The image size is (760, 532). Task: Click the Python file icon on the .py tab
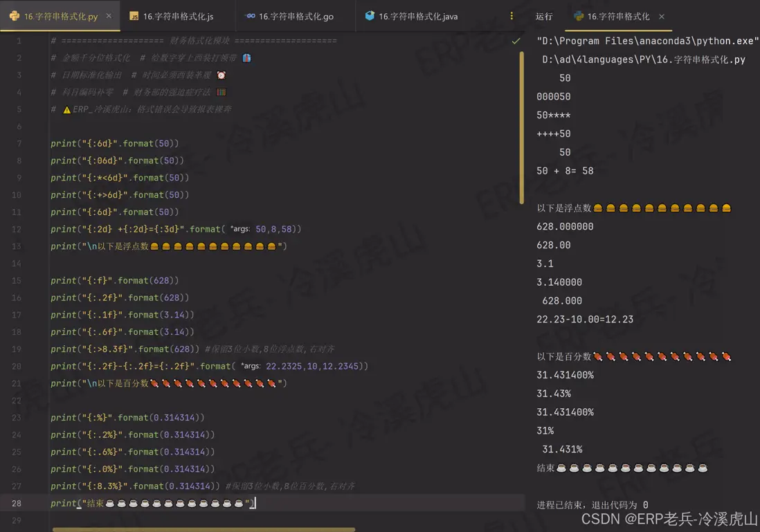[15, 16]
